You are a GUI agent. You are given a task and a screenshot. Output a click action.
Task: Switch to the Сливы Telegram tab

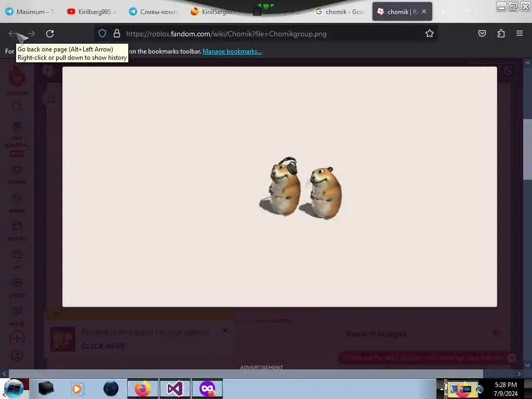(153, 11)
